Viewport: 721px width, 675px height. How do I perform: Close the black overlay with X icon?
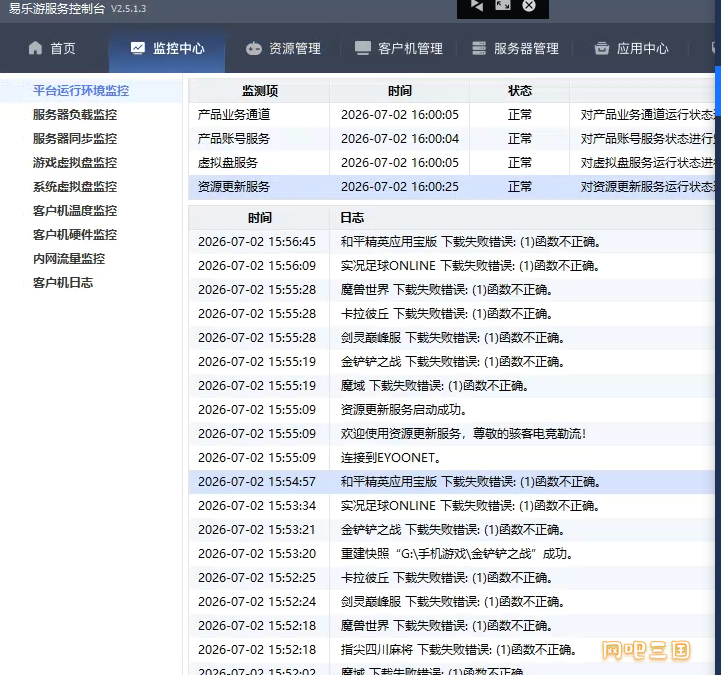(x=529, y=6)
